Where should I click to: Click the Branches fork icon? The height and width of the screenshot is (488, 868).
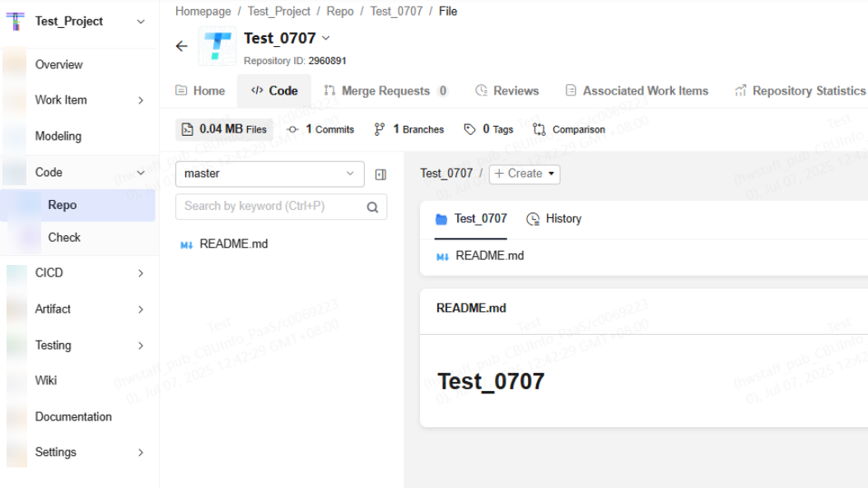click(379, 129)
